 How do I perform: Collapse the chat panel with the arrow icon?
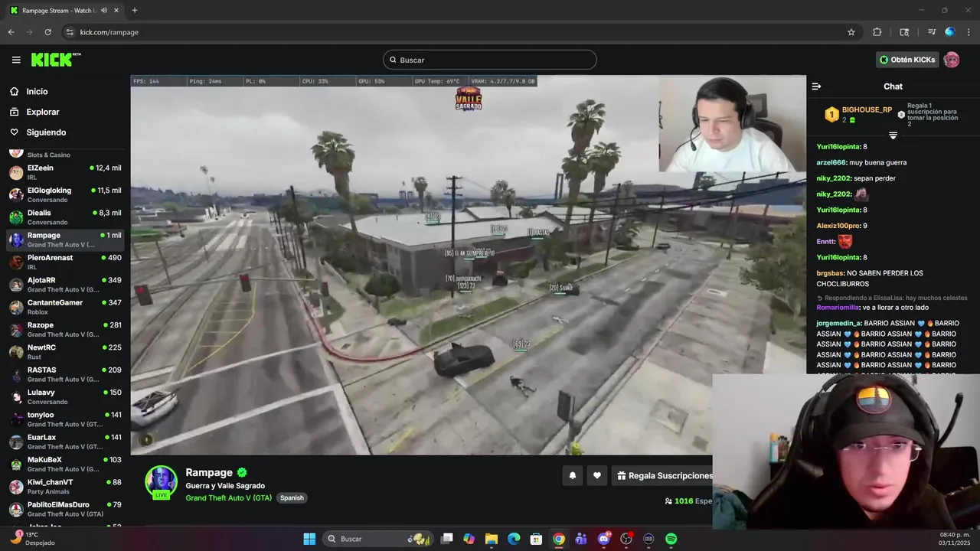pos(816,86)
